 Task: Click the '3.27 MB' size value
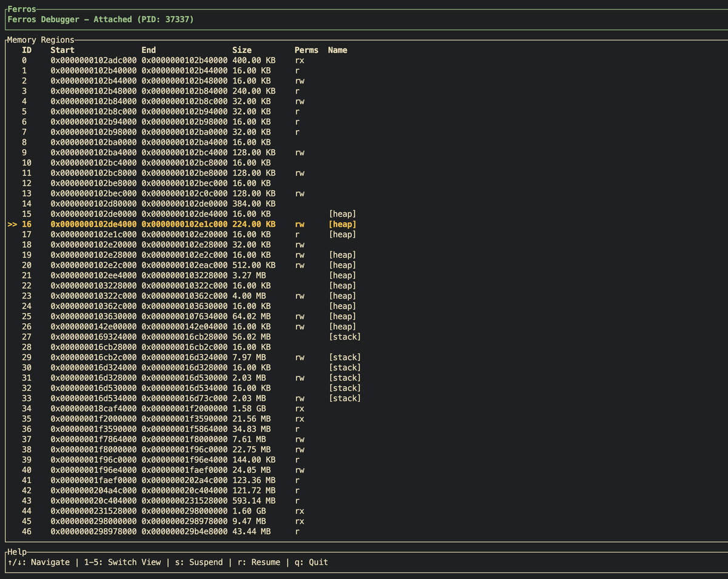tap(249, 275)
